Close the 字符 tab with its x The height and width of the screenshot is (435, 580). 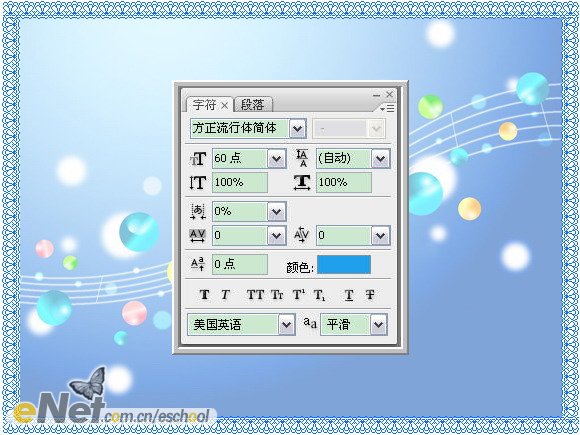[225, 106]
